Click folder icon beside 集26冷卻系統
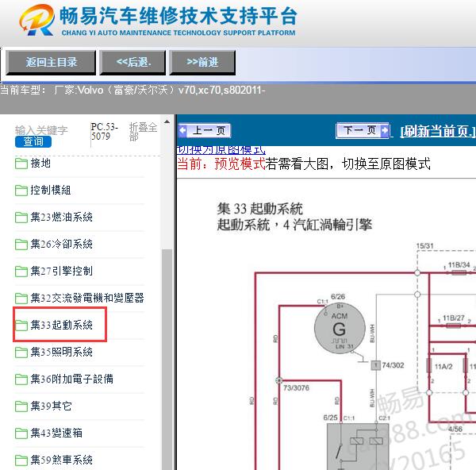 click(21, 245)
